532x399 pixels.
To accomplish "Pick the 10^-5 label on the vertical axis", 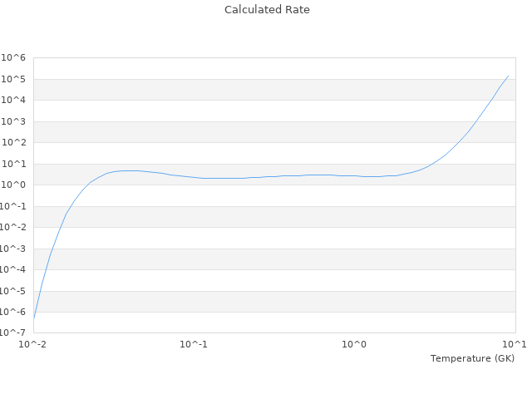I will [13, 292].
